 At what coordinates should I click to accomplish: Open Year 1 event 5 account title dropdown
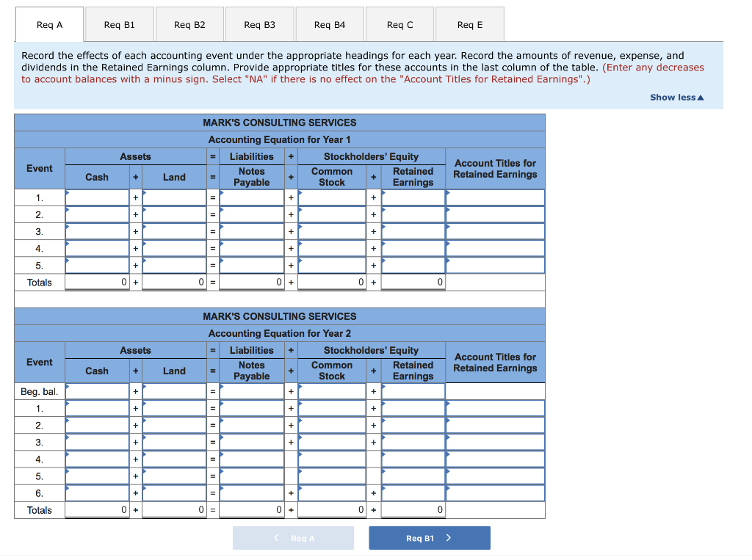point(496,265)
